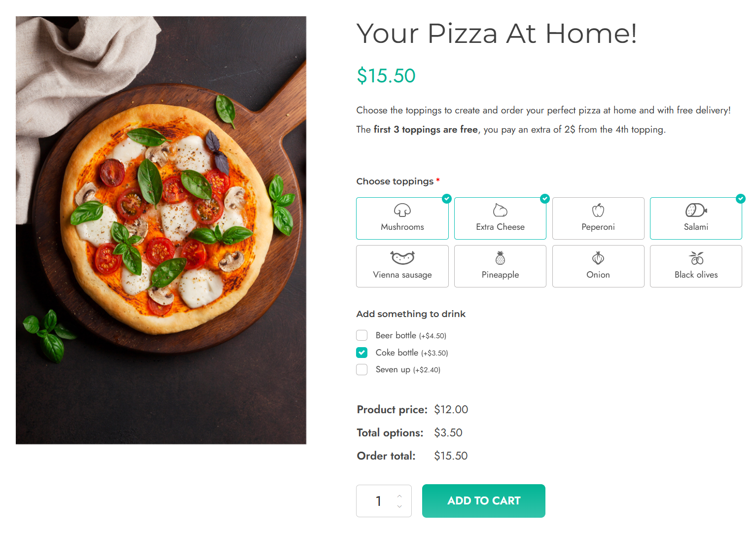Select the Mushrooms topping icon
Image resolution: width=756 pixels, height=534 pixels.
pyautogui.click(x=402, y=211)
